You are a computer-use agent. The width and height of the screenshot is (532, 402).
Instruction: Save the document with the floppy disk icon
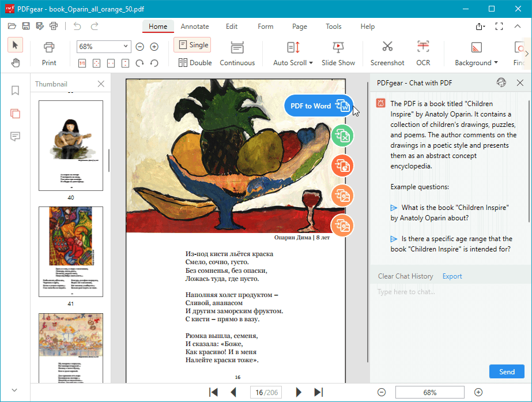coord(26,26)
